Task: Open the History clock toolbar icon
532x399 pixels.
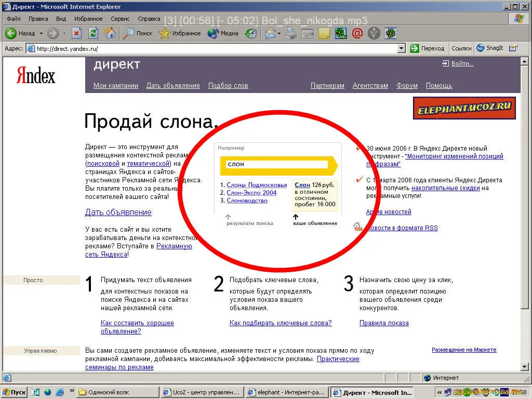Action: (x=251, y=33)
